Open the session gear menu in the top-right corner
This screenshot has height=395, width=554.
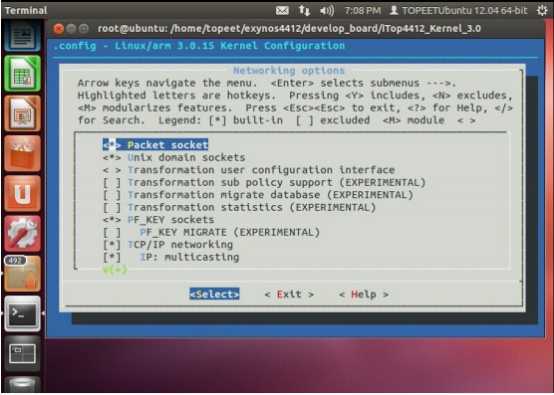tap(542, 11)
